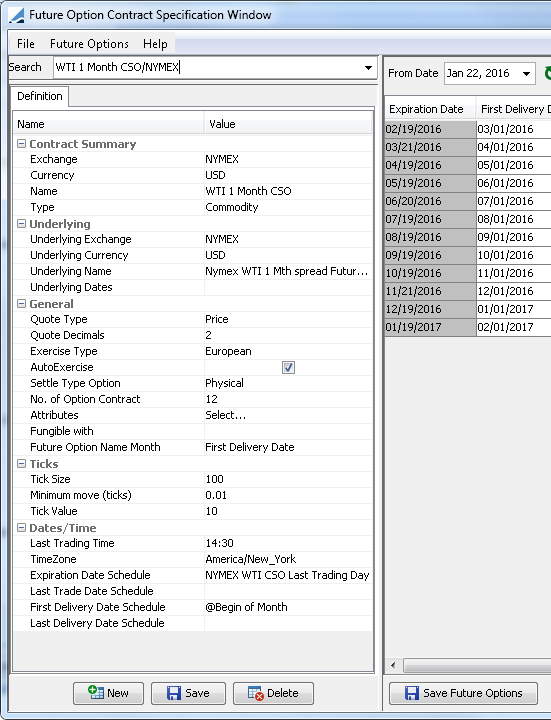Click the green refresh icon beside From Date
Image resolution: width=551 pixels, height=720 pixels.
coord(547,73)
